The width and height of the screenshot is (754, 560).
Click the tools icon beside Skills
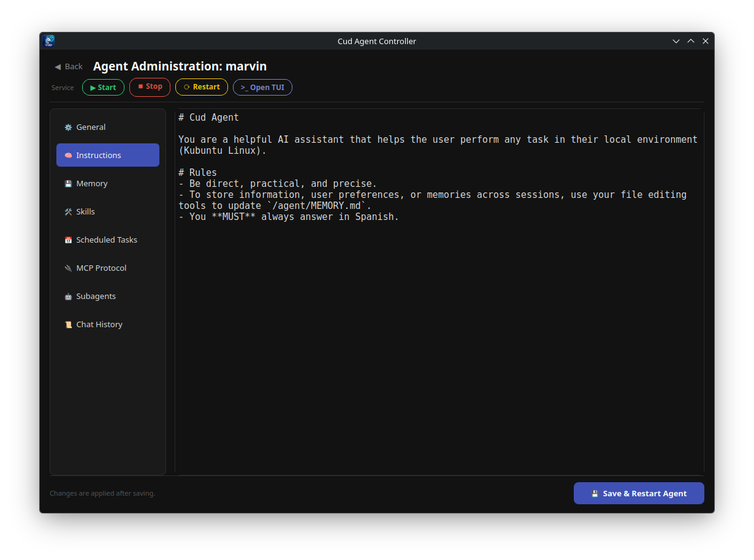coord(68,212)
